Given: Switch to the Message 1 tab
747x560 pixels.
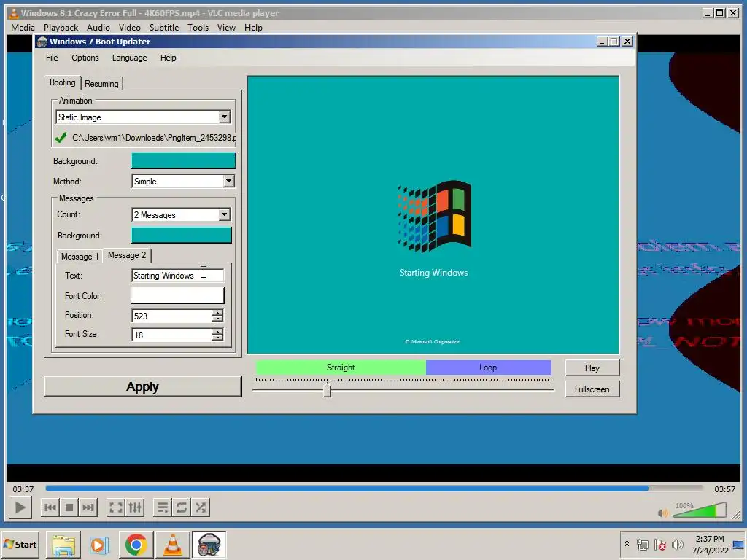Looking at the screenshot, I should click(x=80, y=257).
